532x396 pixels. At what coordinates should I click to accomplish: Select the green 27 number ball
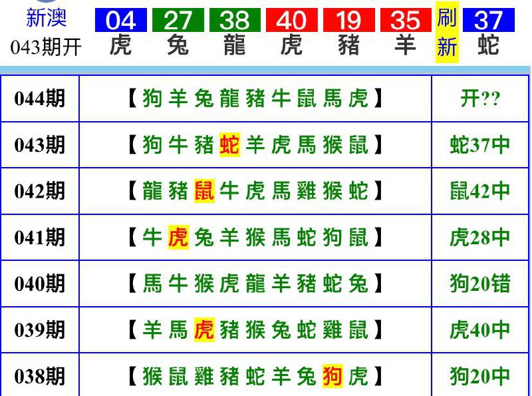(x=178, y=20)
